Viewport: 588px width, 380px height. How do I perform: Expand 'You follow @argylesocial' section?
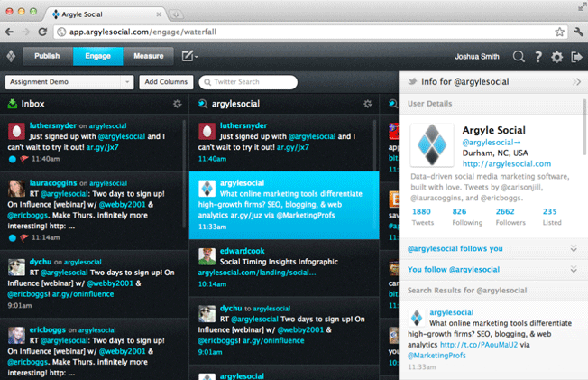tap(493, 269)
